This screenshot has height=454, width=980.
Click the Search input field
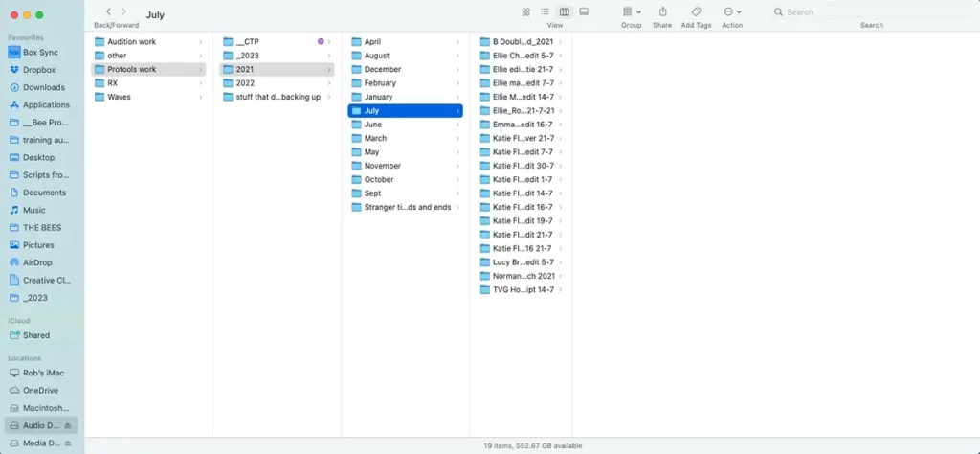842,11
